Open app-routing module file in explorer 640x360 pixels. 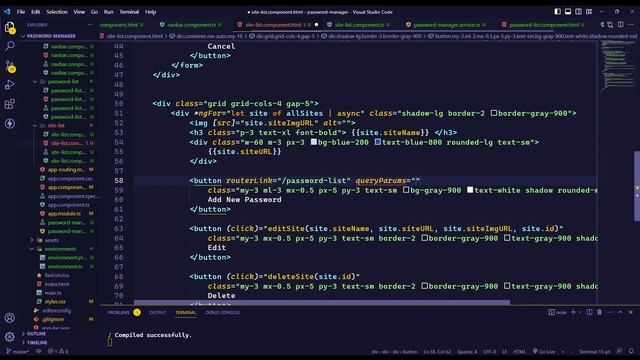point(67,169)
